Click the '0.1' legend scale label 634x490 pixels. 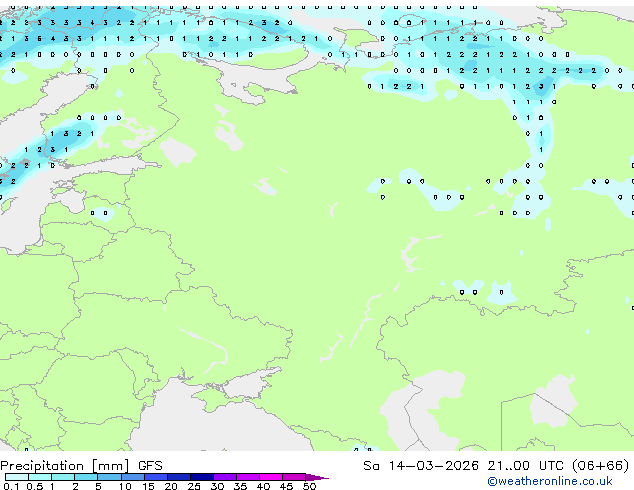point(11,486)
